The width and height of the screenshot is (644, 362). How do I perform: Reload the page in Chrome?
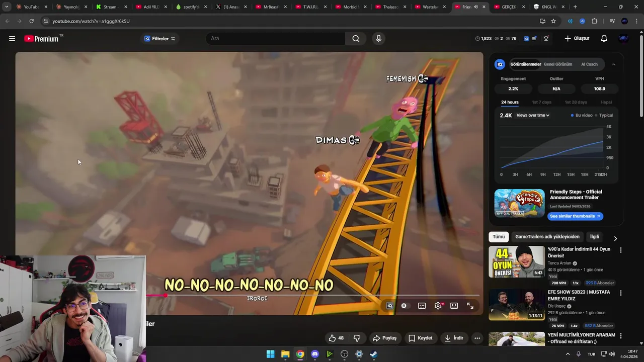[x=31, y=21]
